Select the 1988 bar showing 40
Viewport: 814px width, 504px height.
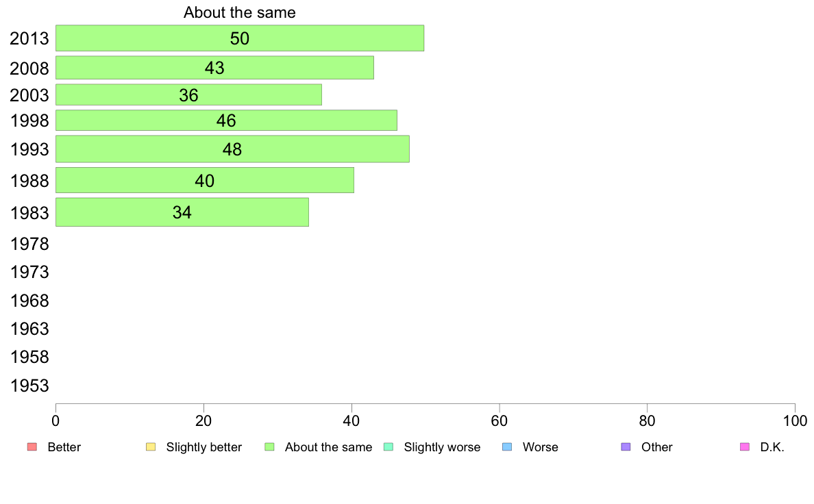click(x=205, y=180)
